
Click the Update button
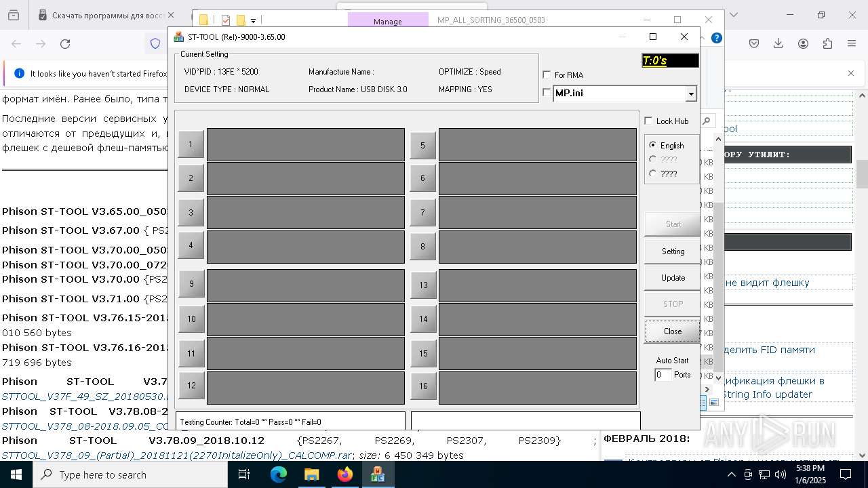(x=673, y=277)
